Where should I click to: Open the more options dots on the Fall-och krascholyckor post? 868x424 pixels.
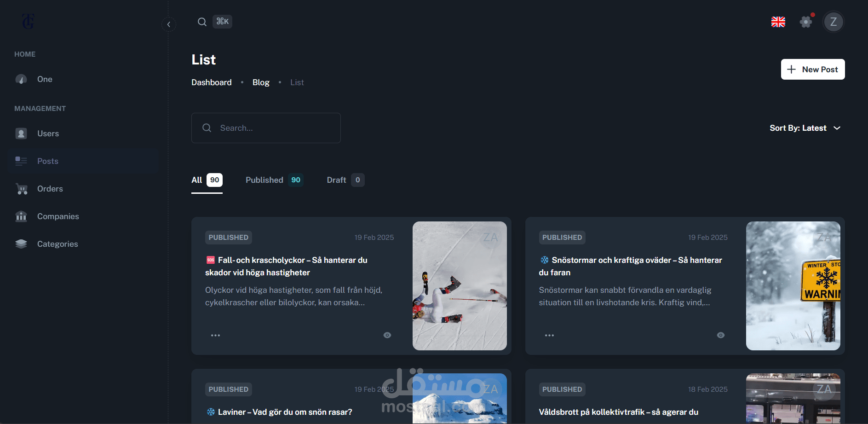click(215, 335)
